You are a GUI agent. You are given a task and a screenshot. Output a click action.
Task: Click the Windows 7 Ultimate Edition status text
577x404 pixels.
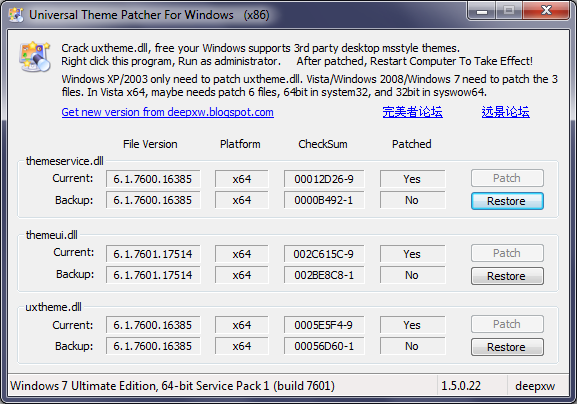pos(173,386)
